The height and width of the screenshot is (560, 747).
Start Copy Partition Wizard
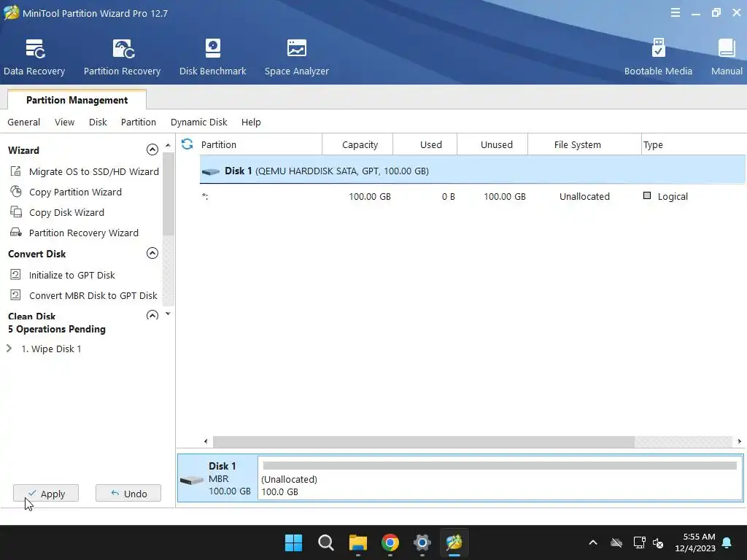[75, 192]
